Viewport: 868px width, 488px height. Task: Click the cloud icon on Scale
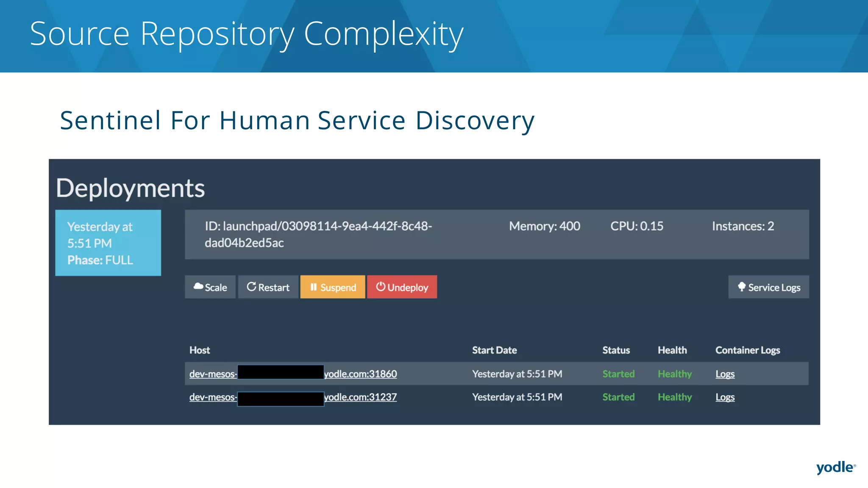click(x=198, y=287)
